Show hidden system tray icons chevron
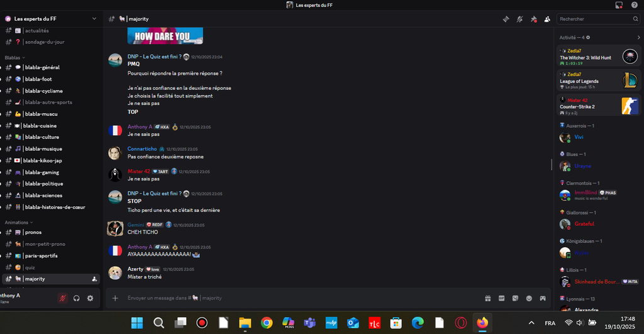The height and width of the screenshot is (334, 644). tap(531, 323)
